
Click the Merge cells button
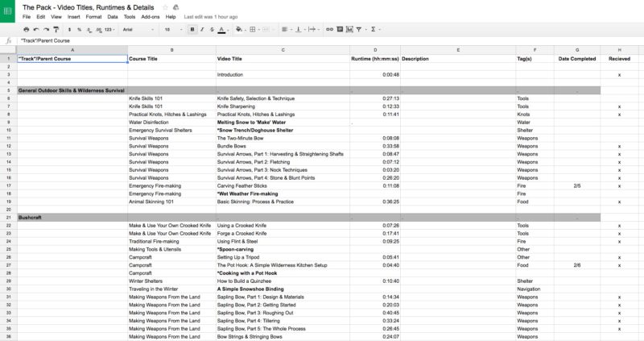coord(267,30)
